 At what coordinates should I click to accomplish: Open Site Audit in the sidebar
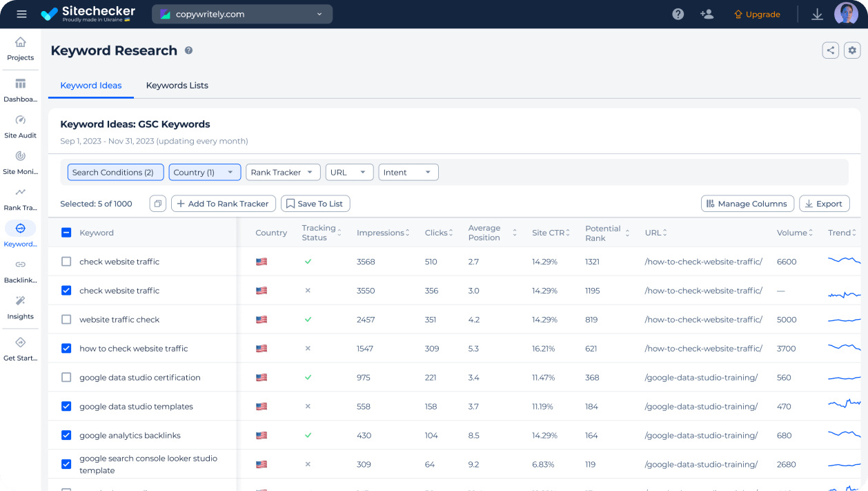(x=21, y=126)
